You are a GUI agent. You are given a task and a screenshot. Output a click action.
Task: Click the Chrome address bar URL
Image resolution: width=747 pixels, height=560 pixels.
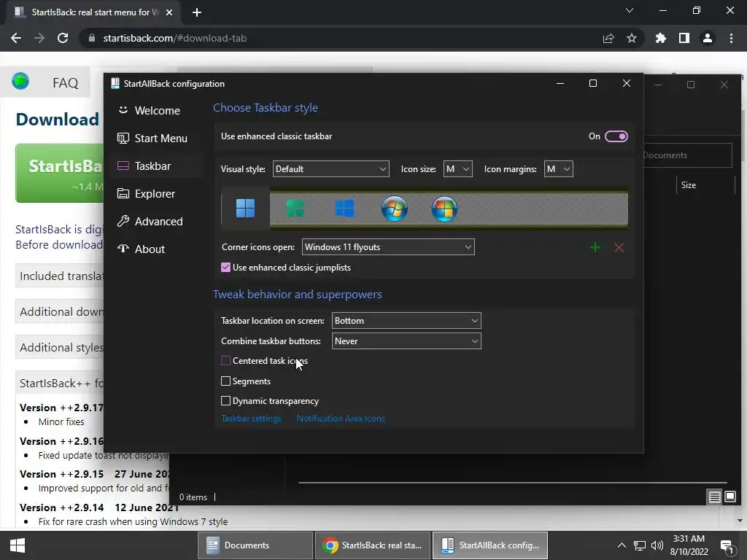coord(175,38)
